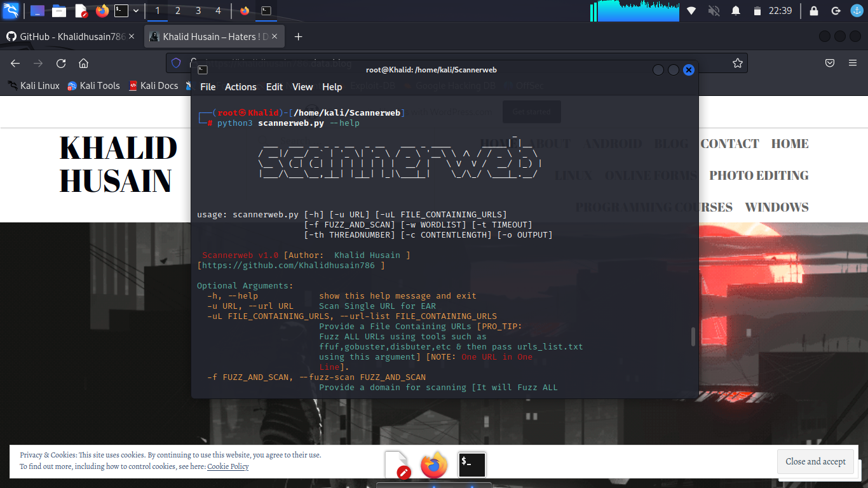
Task: Click the 22:39 clock in the panel
Action: coord(780,11)
